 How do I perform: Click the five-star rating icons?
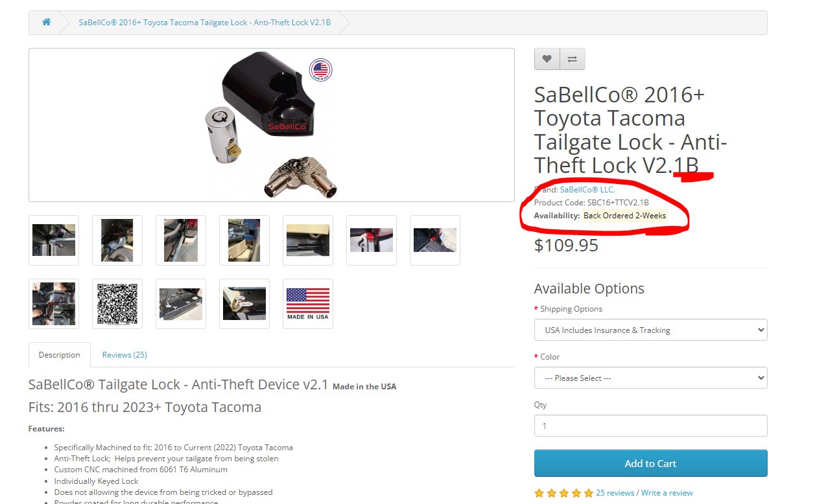pos(563,493)
